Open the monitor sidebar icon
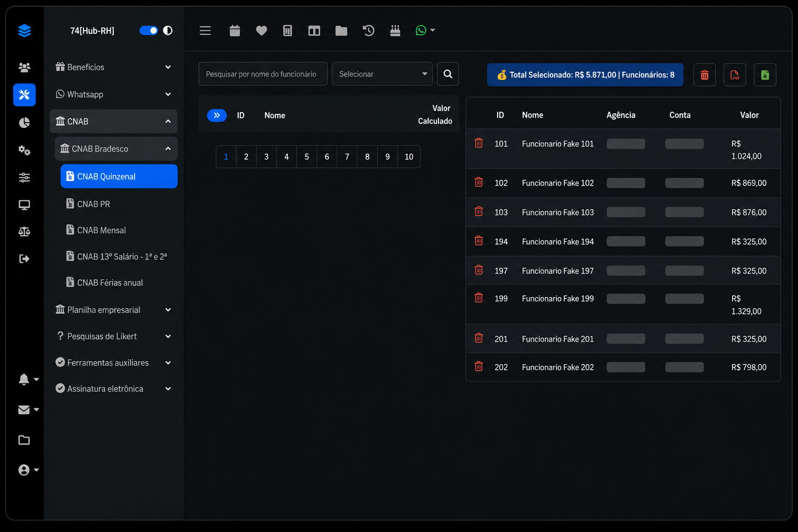Image resolution: width=798 pixels, height=532 pixels. 24,205
